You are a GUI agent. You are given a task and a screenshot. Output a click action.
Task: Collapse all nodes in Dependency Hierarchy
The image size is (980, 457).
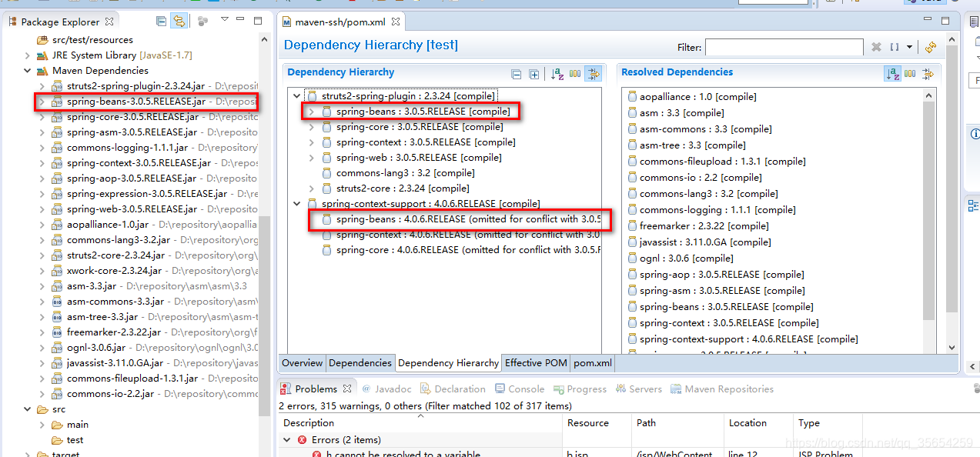[x=517, y=74]
